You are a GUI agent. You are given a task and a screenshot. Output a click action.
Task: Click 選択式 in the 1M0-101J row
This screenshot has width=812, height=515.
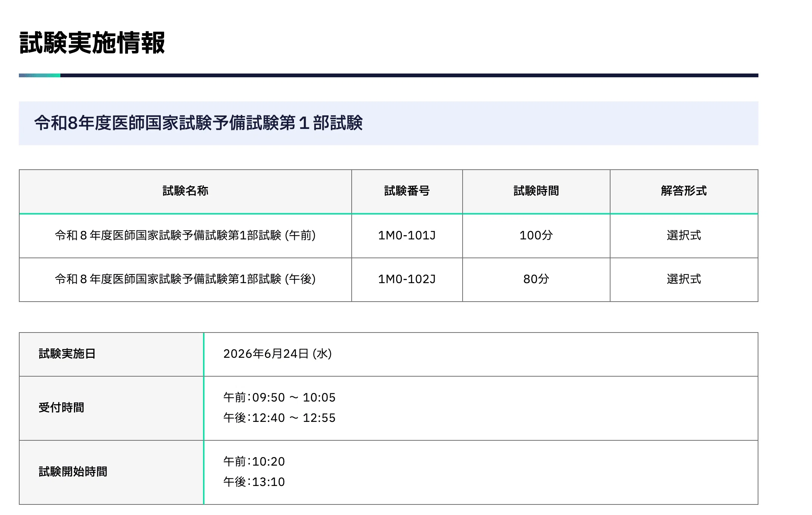coord(684,236)
